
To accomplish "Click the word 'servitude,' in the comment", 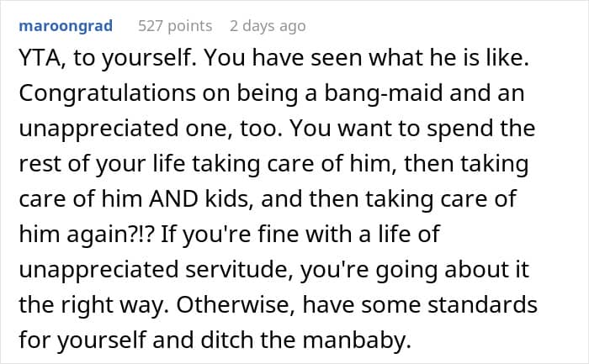I will click(x=239, y=270).
